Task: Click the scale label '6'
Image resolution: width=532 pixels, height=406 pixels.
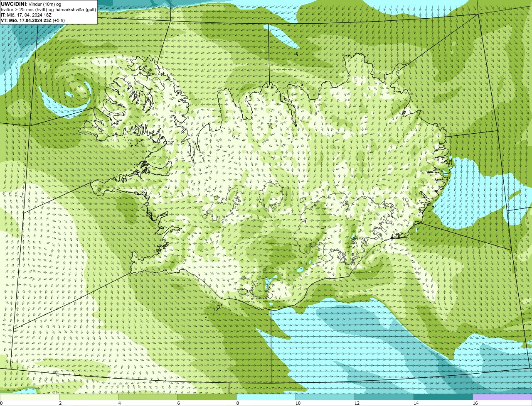Action: [178, 403]
